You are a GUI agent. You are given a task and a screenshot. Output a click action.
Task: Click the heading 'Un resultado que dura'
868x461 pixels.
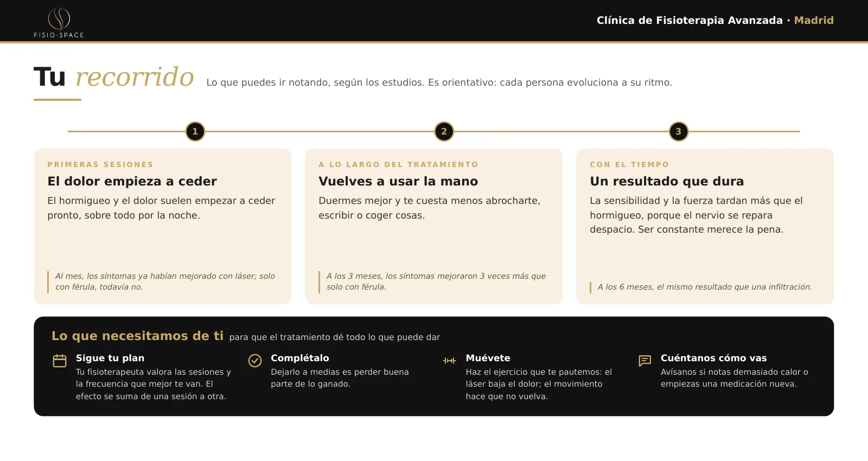point(667,181)
